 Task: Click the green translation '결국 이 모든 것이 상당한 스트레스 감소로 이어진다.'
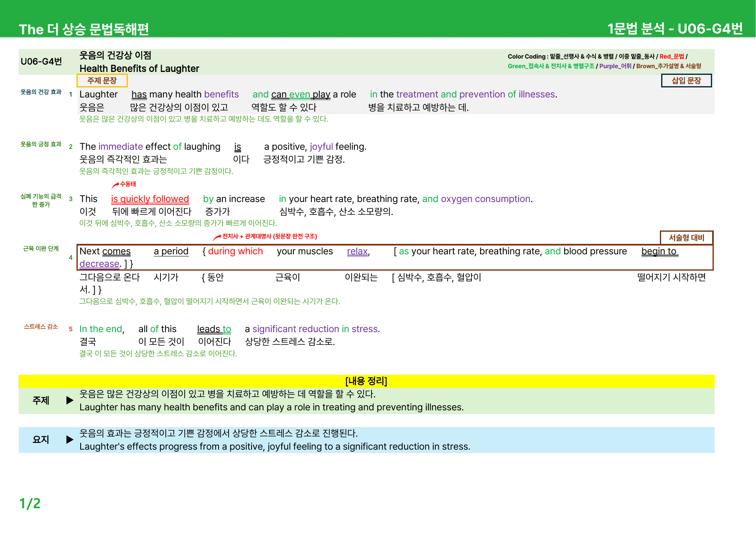pos(158,354)
